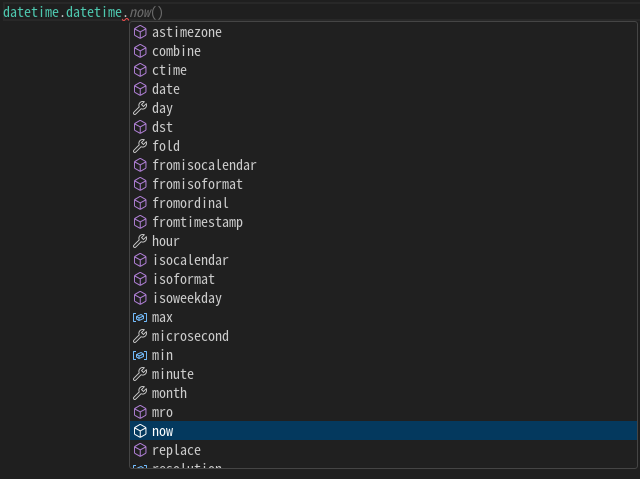Click the variable icon next to min
Image resolution: width=640 pixels, height=479 pixels.
(140, 355)
